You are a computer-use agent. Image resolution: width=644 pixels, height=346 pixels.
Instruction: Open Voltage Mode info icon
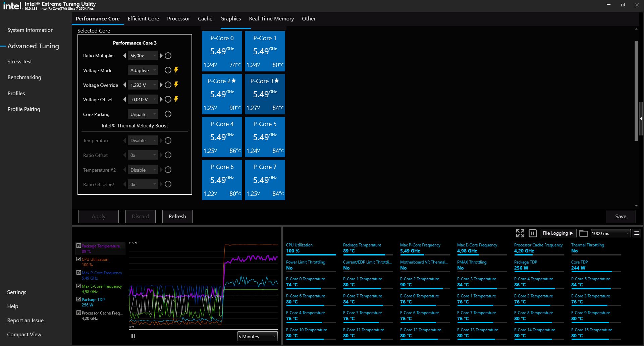(x=168, y=70)
